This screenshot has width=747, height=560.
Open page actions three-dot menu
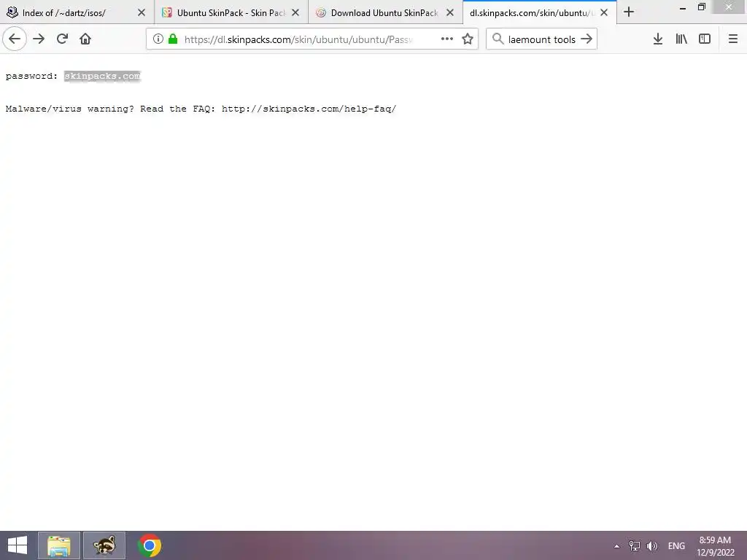[447, 39]
